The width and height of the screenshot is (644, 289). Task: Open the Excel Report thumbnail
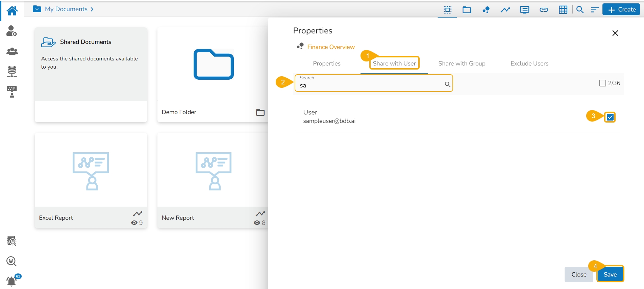pyautogui.click(x=91, y=171)
